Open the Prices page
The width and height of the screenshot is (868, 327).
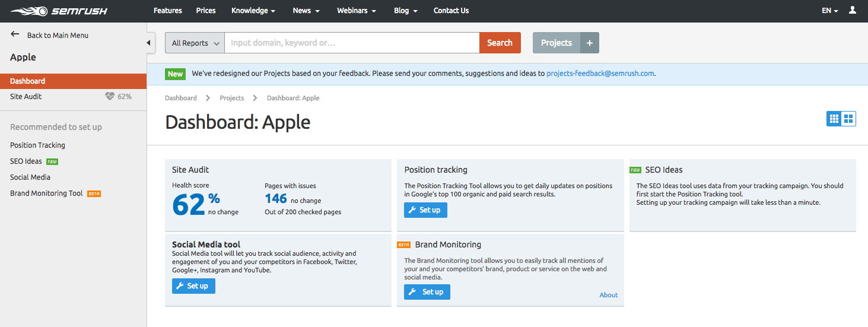(x=206, y=11)
